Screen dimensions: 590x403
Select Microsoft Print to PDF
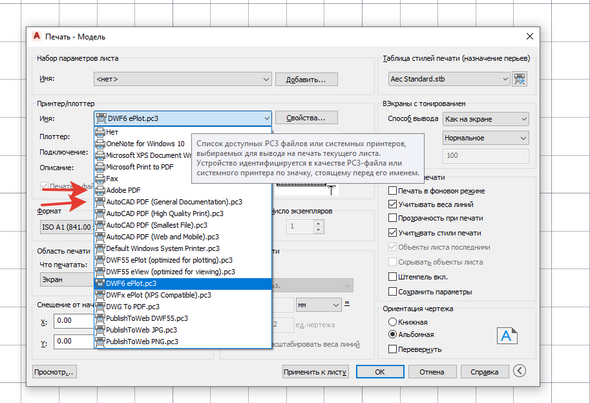pyautogui.click(x=143, y=167)
